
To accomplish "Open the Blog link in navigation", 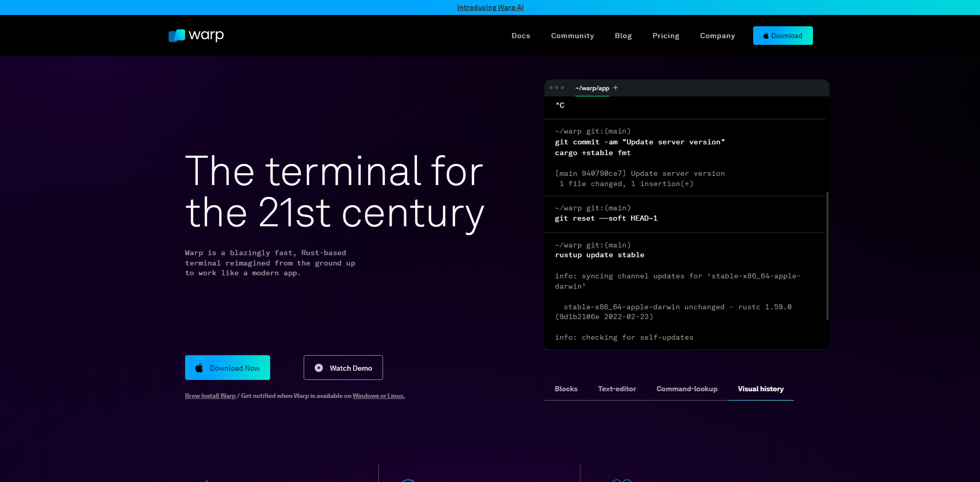I will [x=623, y=36].
